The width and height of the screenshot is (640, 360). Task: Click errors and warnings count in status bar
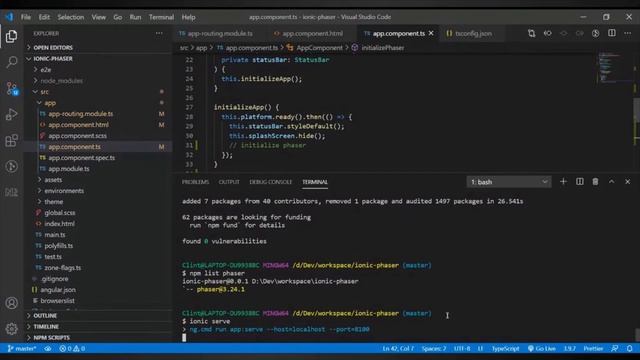pyautogui.click(x=72, y=349)
